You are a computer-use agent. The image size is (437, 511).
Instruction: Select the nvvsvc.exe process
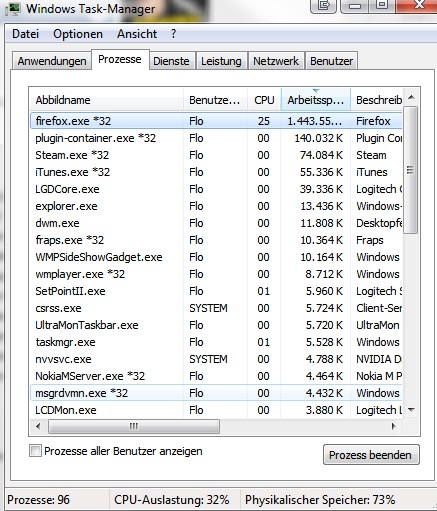[x=216, y=359]
